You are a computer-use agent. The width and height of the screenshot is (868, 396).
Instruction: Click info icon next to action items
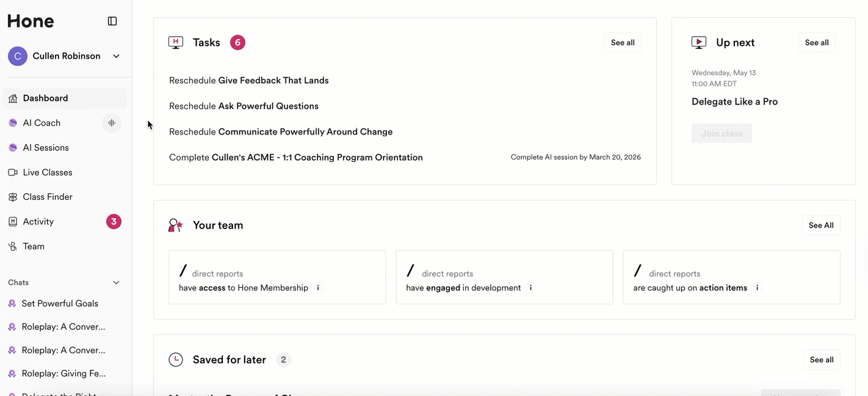[x=757, y=288]
